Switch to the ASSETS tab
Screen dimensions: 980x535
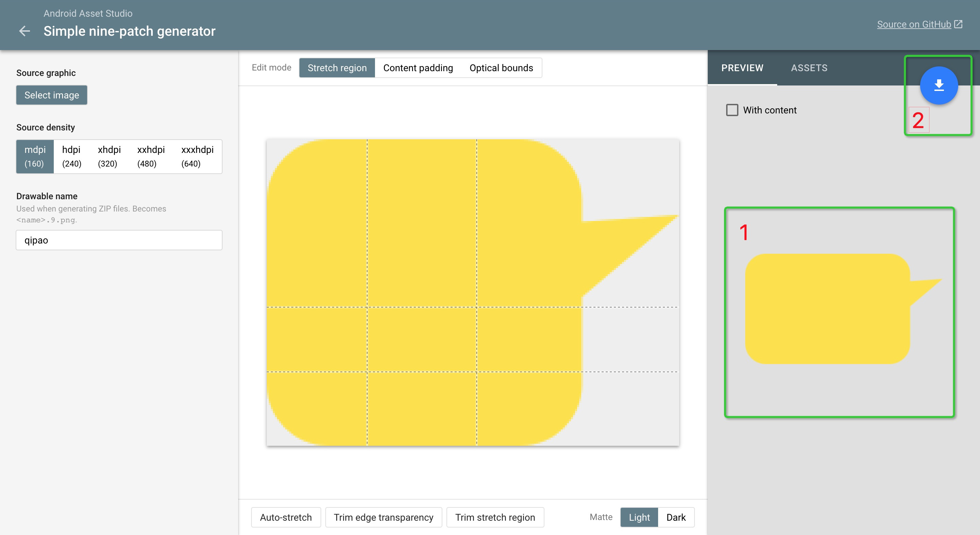tap(809, 68)
